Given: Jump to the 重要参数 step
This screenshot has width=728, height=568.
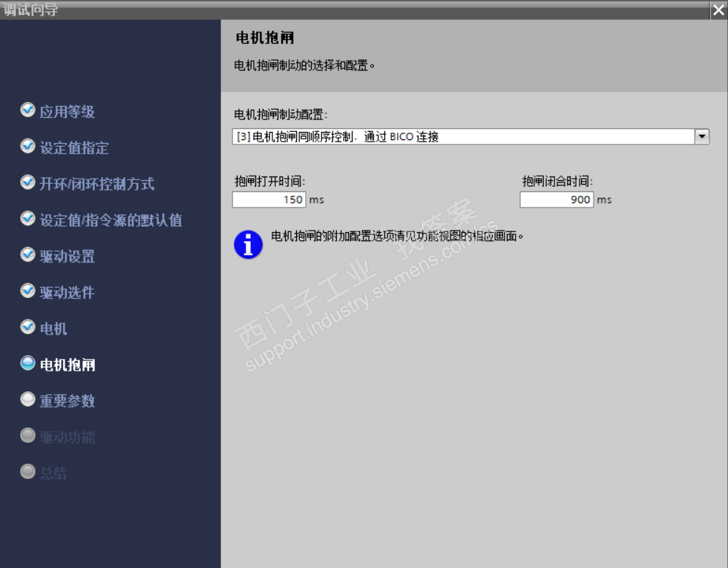Looking at the screenshot, I should (x=68, y=401).
